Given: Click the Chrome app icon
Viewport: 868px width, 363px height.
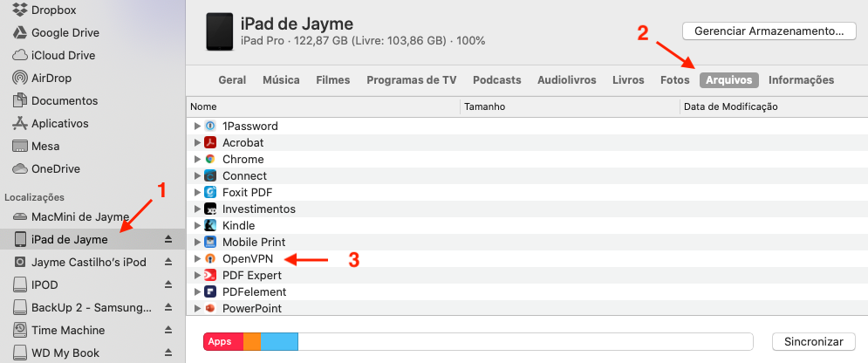Looking at the screenshot, I should coord(210,159).
